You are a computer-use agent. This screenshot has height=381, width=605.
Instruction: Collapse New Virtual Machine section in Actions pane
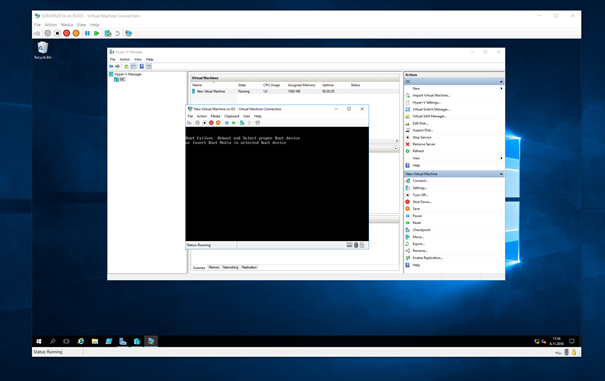click(x=501, y=174)
